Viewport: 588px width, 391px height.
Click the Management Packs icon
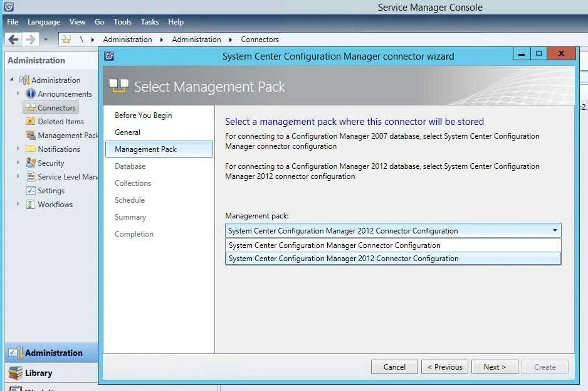click(30, 135)
